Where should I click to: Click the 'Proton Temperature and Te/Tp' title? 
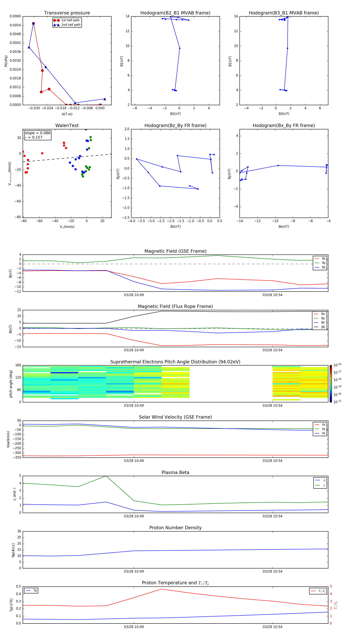[x=175, y=583]
